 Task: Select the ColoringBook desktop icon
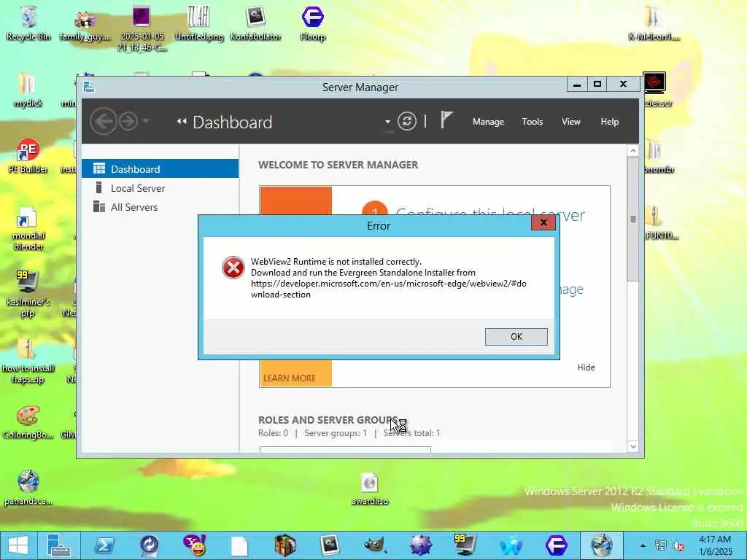click(x=28, y=422)
